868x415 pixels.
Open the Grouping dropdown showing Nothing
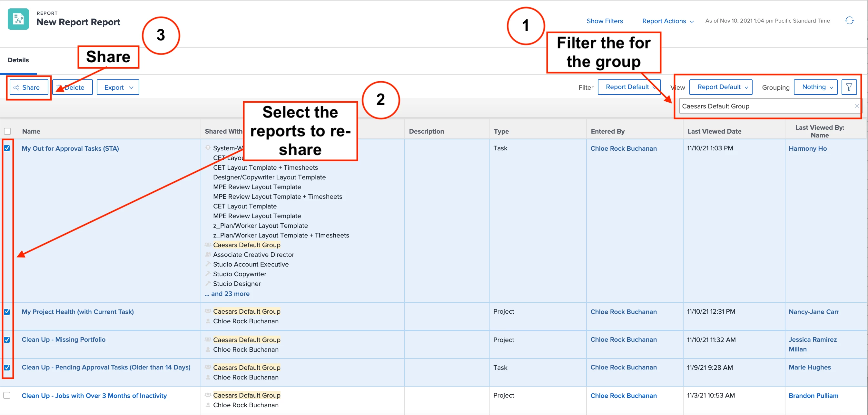(815, 87)
